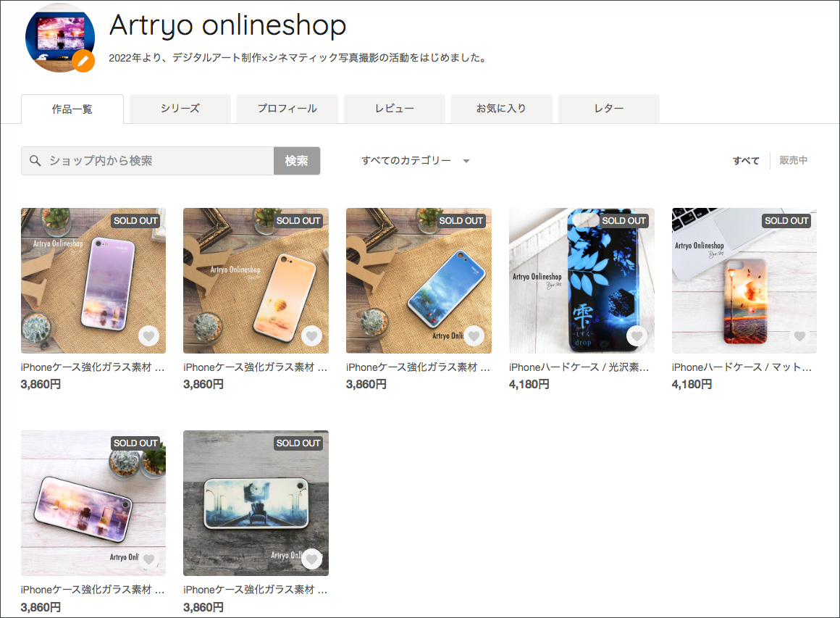Click the magnifying glass search icon
This screenshot has width=840, height=618.
click(35, 161)
